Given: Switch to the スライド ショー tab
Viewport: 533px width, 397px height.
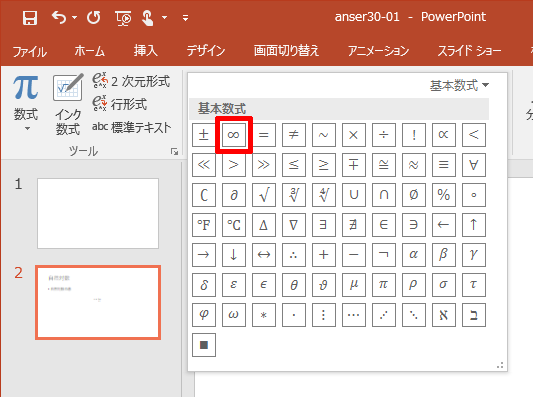Looking at the screenshot, I should coord(469,51).
